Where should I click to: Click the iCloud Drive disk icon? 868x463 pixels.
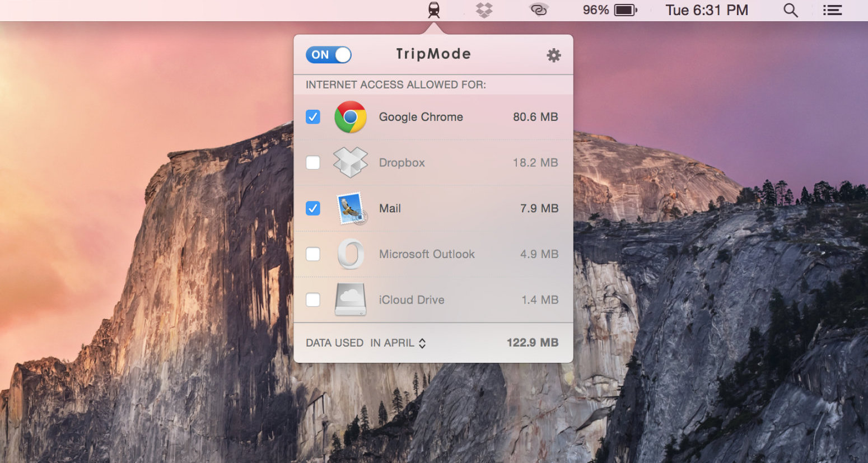[351, 300]
